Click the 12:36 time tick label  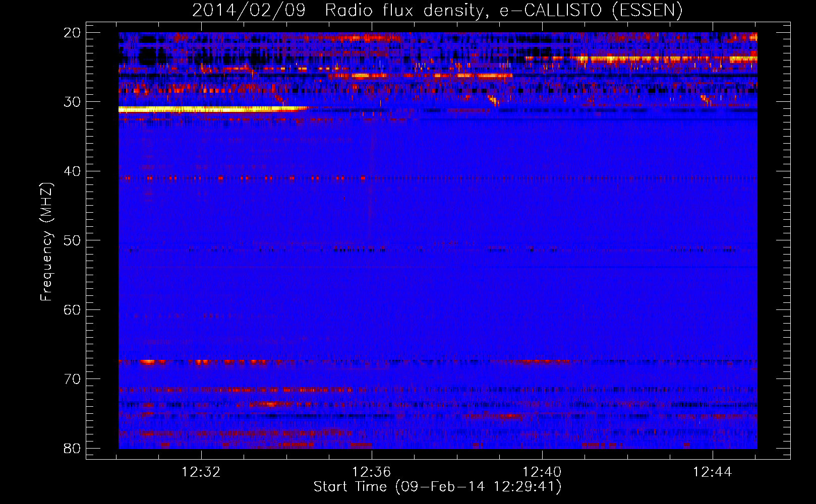[372, 472]
